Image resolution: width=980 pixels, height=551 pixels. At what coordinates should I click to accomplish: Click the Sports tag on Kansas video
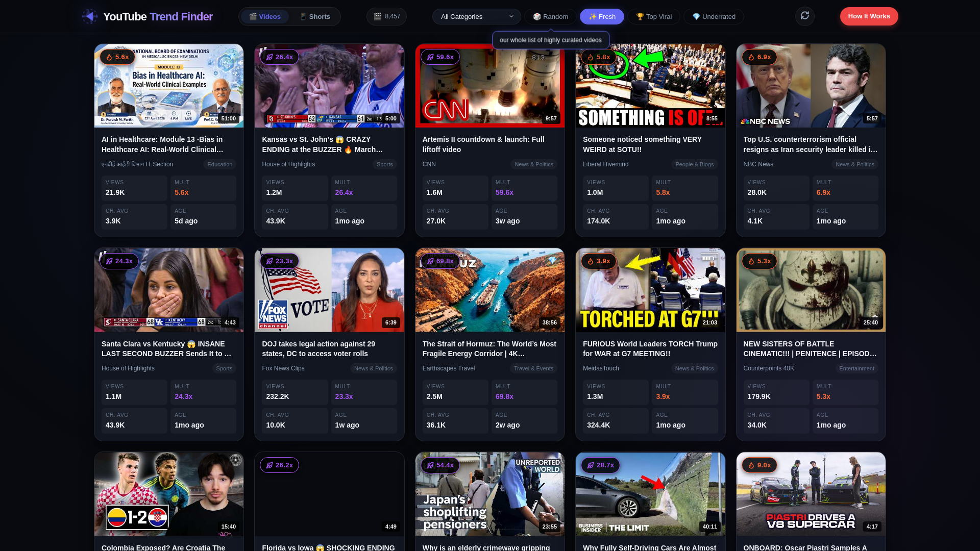(384, 164)
